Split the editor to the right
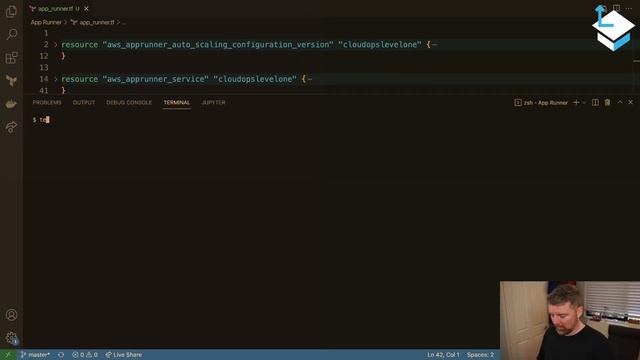Viewport: 640px width, 360px height. pos(616,8)
